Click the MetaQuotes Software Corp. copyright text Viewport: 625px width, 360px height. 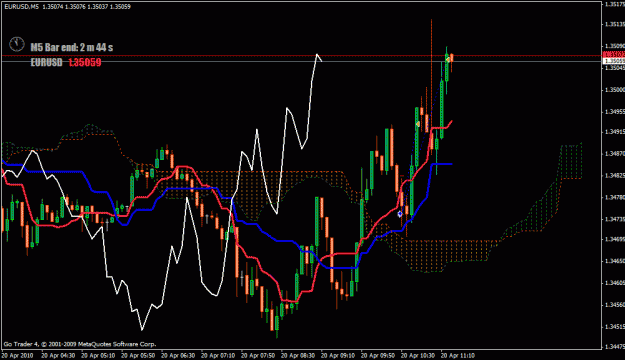[80, 344]
